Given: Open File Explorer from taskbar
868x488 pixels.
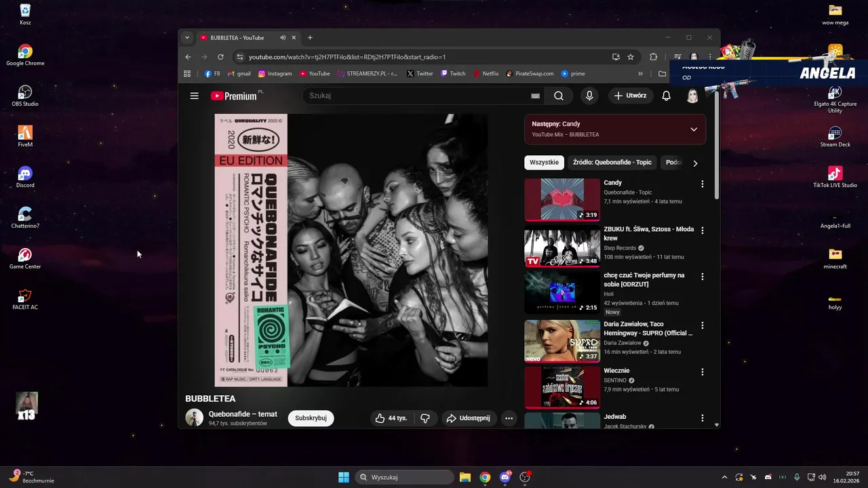Looking at the screenshot, I should (465, 477).
